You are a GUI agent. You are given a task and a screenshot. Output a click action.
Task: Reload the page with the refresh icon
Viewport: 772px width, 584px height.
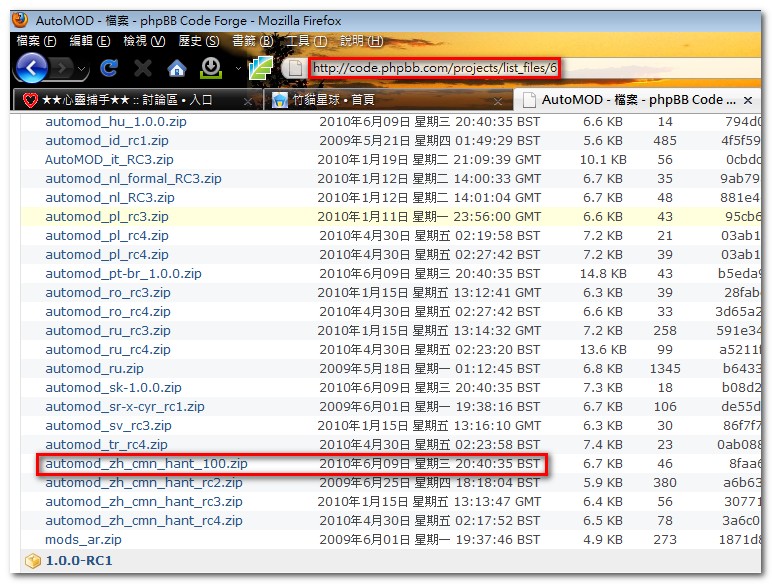pos(109,68)
